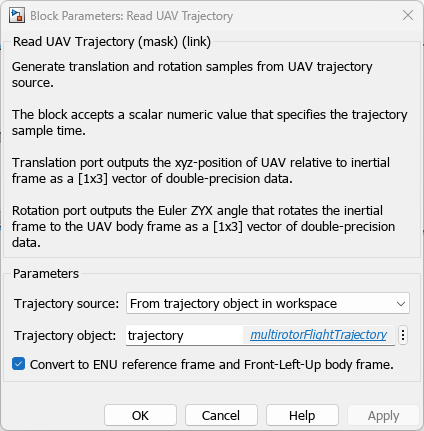
Task: Open the three-dot actions menu beside Trajectory object
Action: coord(403,335)
